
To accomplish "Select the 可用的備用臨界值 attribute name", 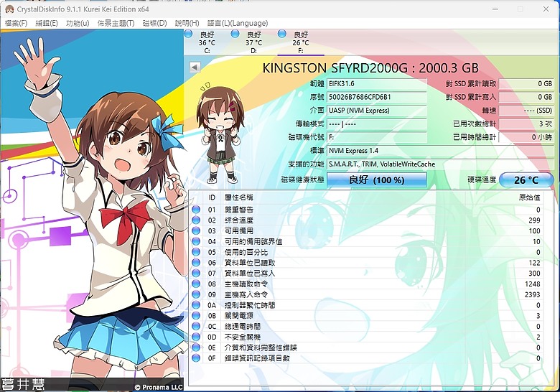I will pyautogui.click(x=253, y=241).
